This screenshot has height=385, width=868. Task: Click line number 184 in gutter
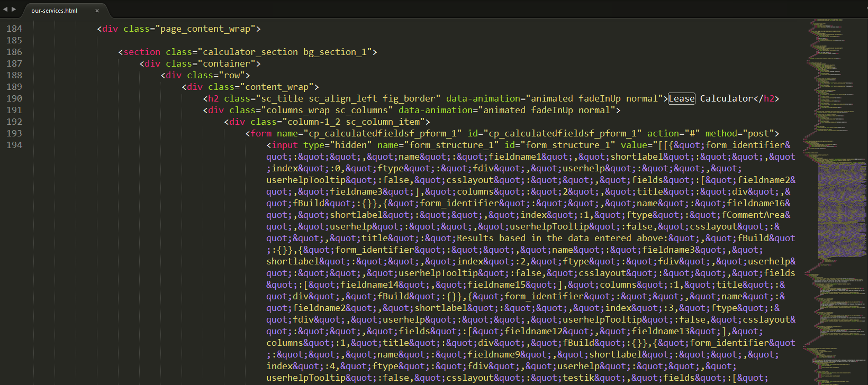pos(14,29)
